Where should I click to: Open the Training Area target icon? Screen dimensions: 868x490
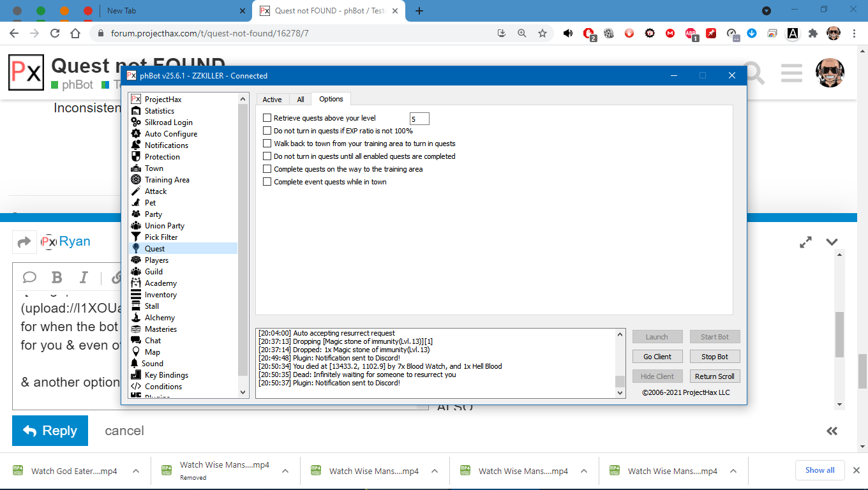135,180
